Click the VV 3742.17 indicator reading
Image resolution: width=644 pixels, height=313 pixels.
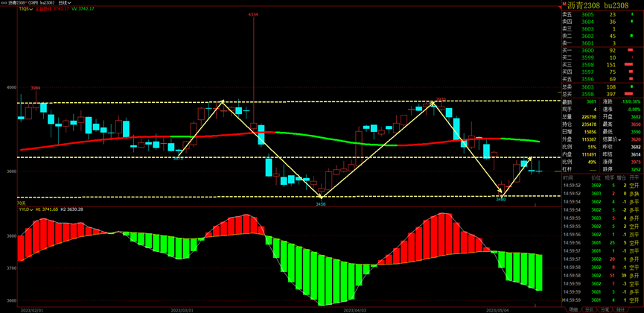(83, 9)
